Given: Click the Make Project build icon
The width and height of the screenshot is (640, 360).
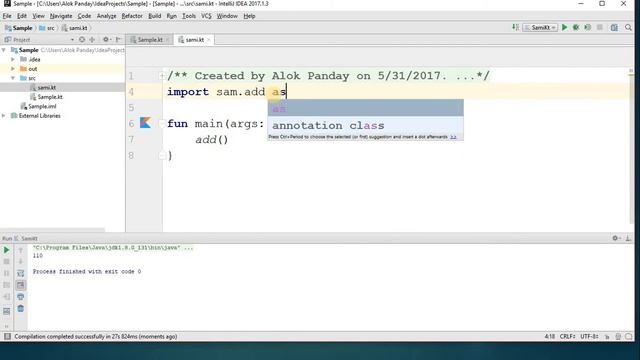Looking at the screenshot, I should pos(516,27).
